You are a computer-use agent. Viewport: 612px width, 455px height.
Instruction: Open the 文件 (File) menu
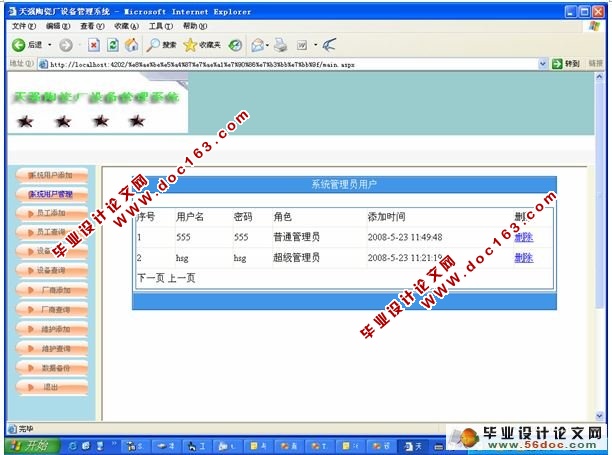coord(24,26)
